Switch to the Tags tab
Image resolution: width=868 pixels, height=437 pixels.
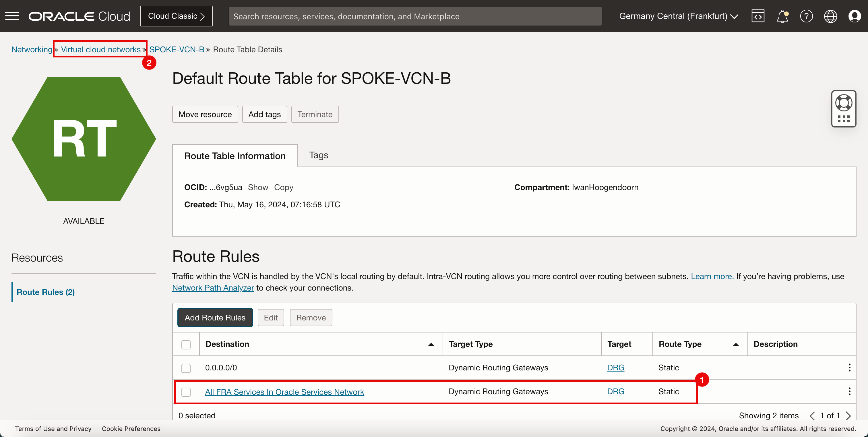[x=319, y=156]
